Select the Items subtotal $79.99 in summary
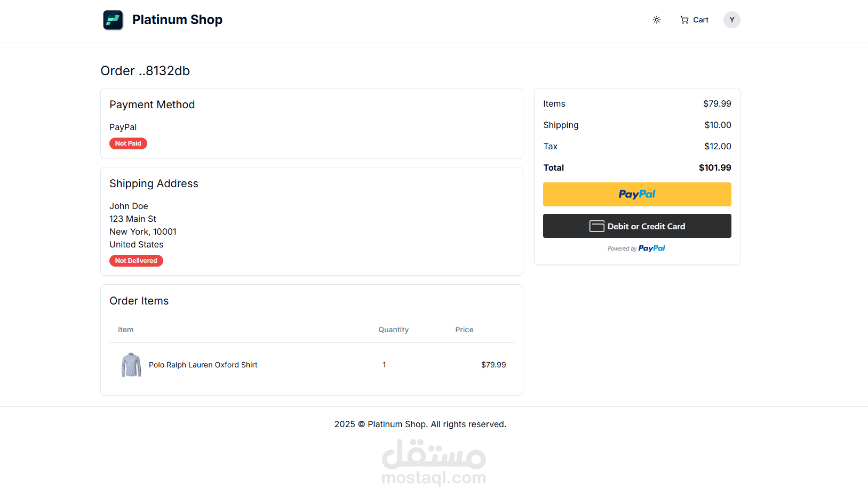The image size is (868, 497). coord(717,103)
